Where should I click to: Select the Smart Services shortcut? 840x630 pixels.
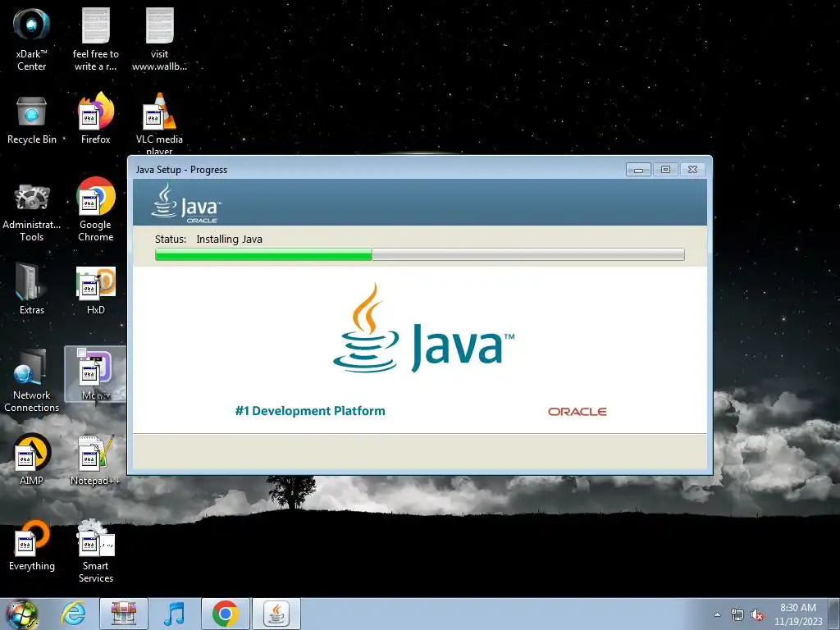pos(95,550)
